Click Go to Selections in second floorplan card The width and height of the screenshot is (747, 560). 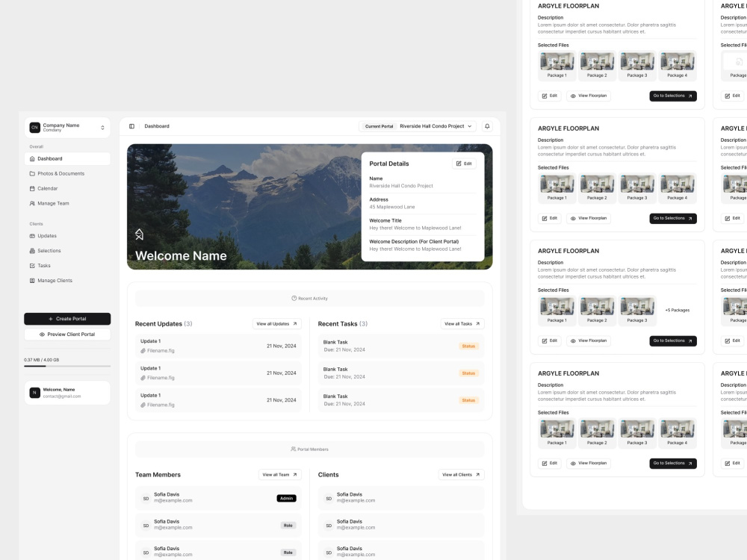point(673,218)
